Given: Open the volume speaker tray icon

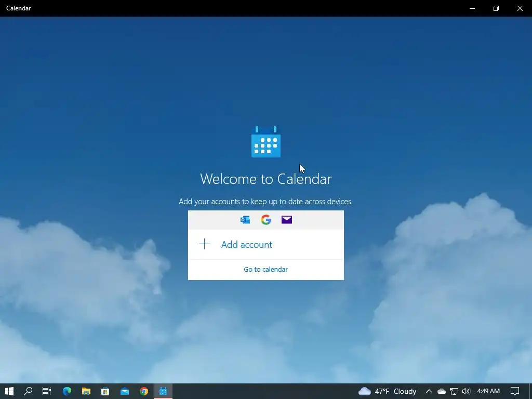Looking at the screenshot, I should pyautogui.click(x=466, y=391).
